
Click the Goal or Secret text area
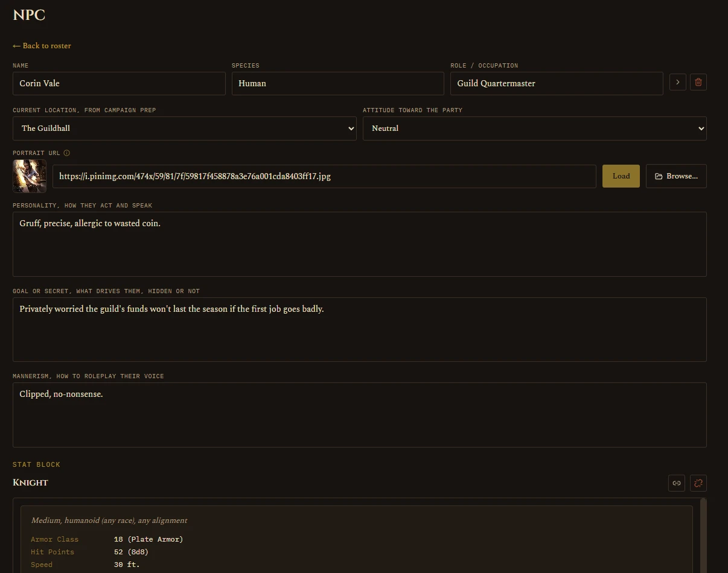point(360,329)
